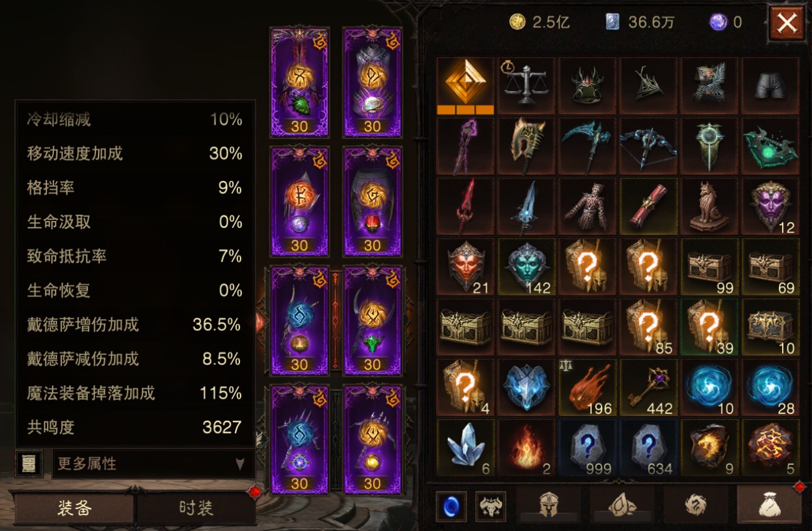Select the balance scale item icon
Viewport: 812px width, 531px height.
(x=526, y=85)
